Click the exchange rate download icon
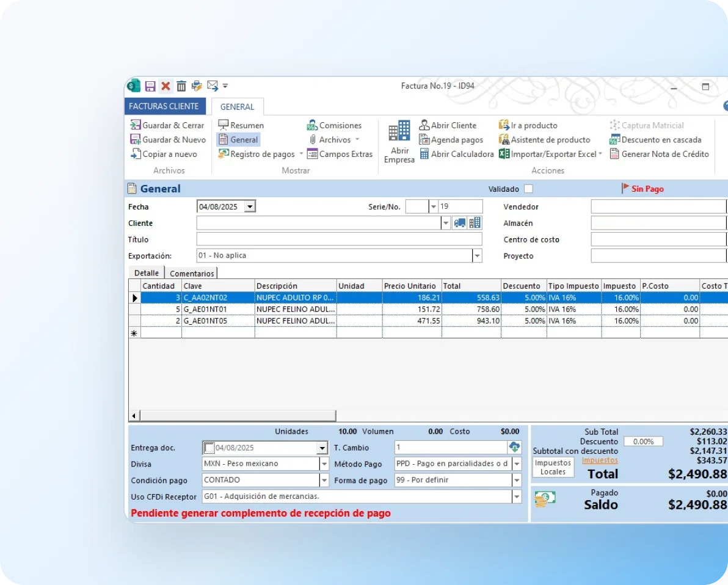 point(515,448)
